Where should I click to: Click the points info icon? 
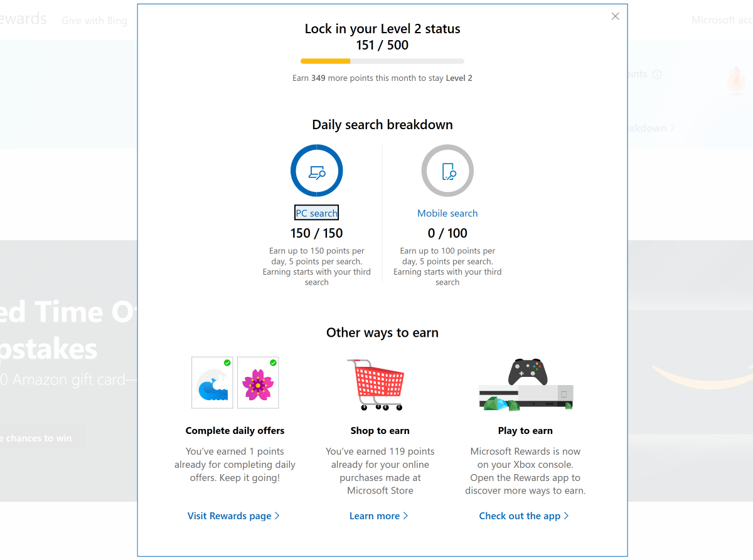pyautogui.click(x=657, y=74)
